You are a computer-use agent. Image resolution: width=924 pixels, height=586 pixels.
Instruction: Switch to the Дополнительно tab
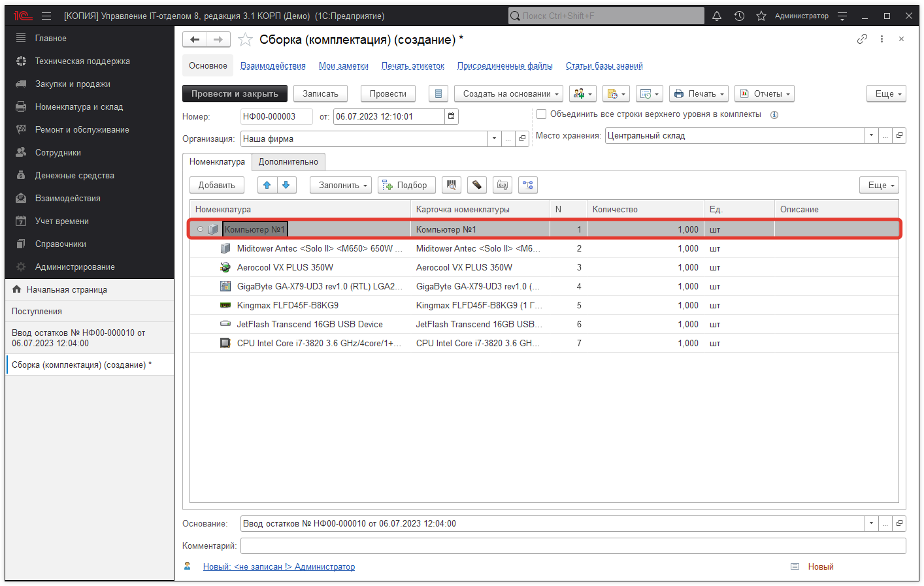click(288, 161)
